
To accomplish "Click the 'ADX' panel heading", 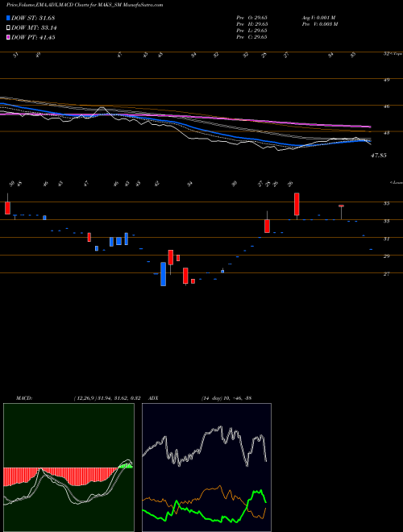I will [x=153, y=397].
